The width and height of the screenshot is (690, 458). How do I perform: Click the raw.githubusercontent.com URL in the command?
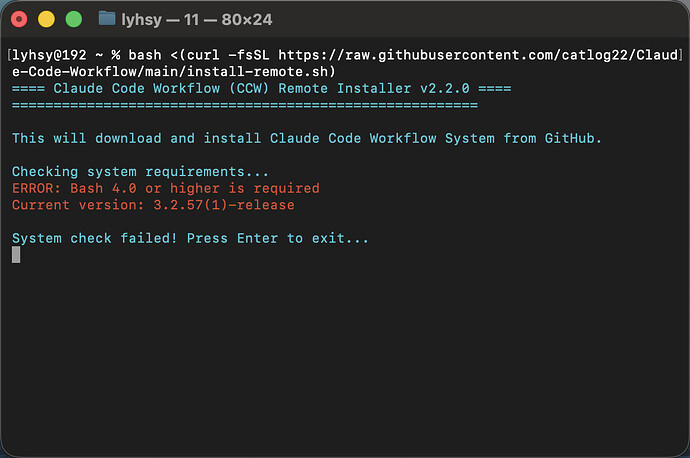point(478,55)
